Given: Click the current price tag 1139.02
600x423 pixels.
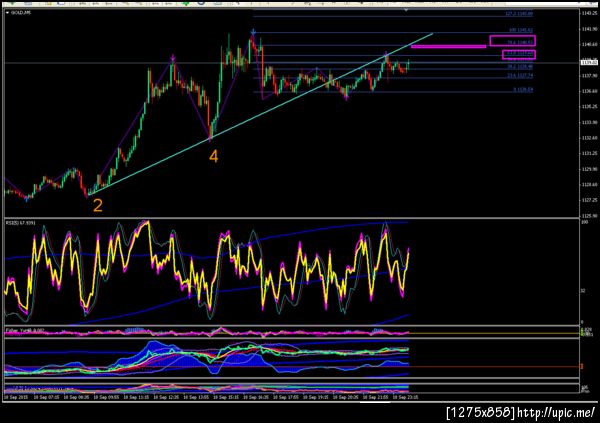Looking at the screenshot, I should click(589, 62).
